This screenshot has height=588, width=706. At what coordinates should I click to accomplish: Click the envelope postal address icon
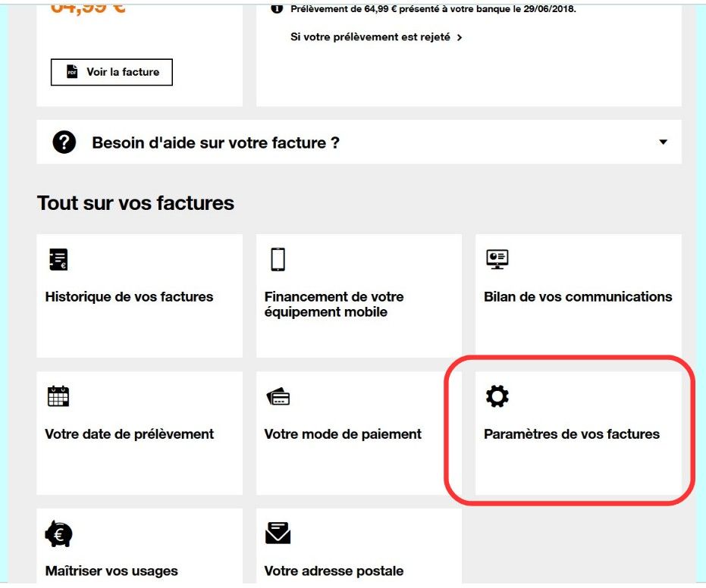coord(278,533)
